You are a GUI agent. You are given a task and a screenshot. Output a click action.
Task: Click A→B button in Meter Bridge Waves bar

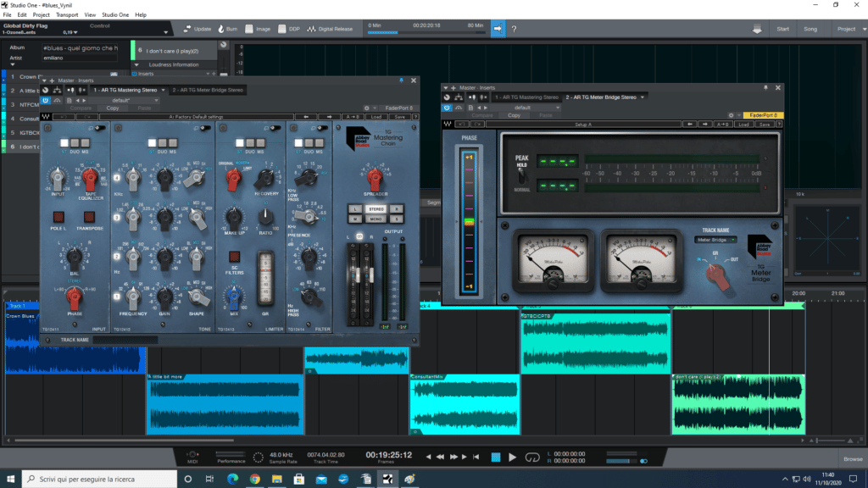(722, 124)
